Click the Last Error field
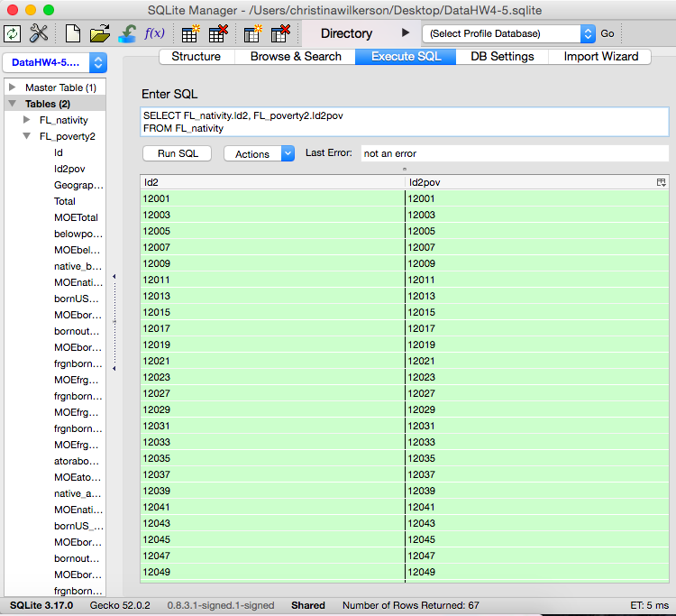Screen dimensions: 676x616 (515, 153)
